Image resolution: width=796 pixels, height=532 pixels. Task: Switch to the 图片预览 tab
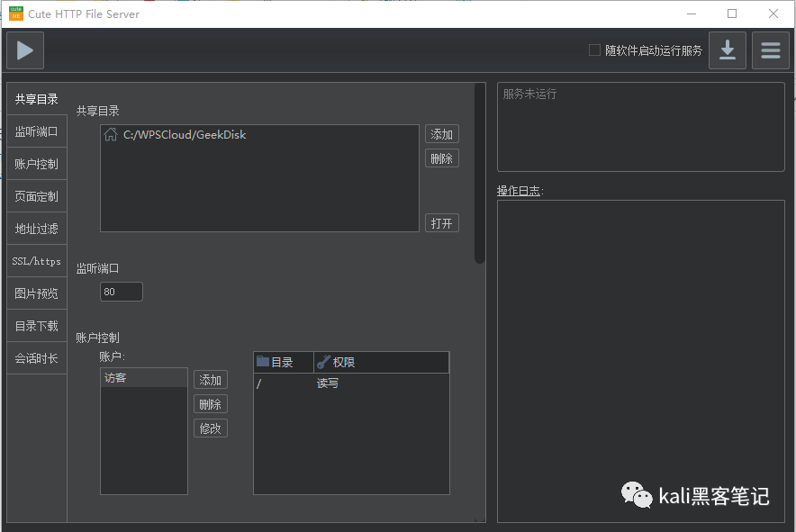[37, 293]
